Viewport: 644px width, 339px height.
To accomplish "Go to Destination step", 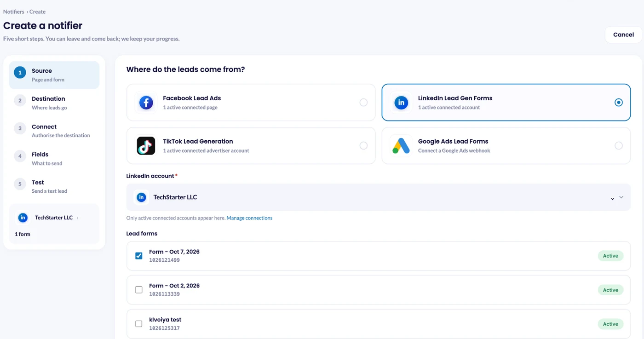I will click(x=54, y=103).
